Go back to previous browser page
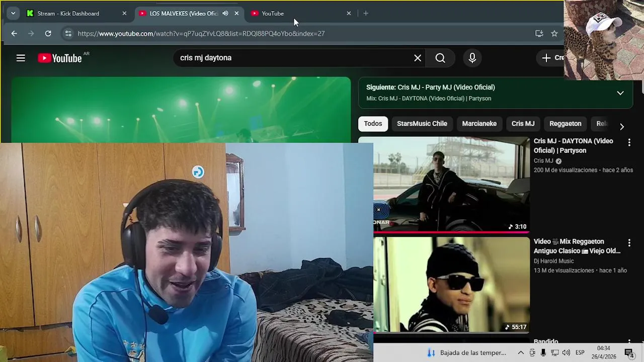The image size is (644, 362). tap(14, 33)
